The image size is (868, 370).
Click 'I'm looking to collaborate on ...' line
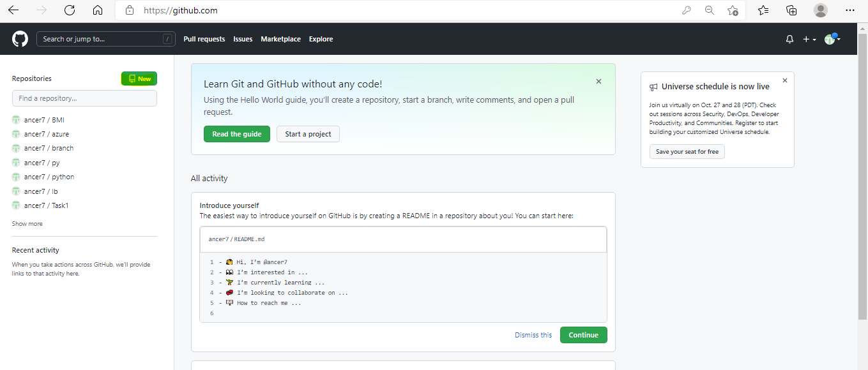coord(293,293)
